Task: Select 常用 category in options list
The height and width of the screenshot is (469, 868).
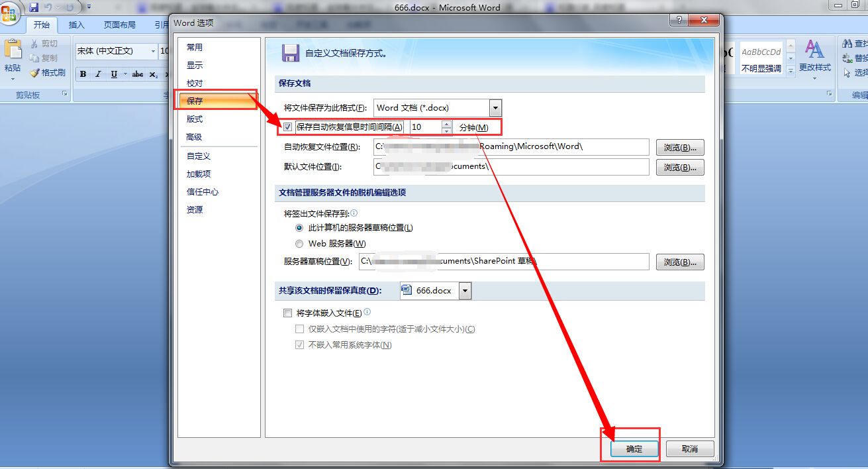Action: coord(218,48)
